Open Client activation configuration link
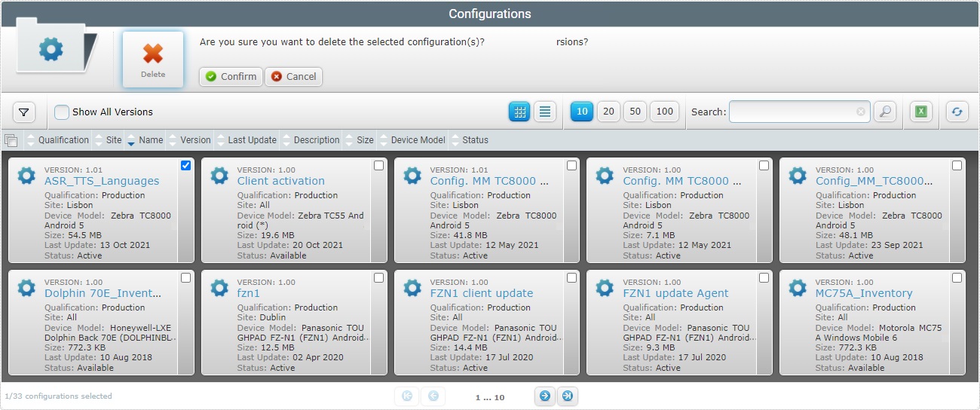 tap(280, 181)
